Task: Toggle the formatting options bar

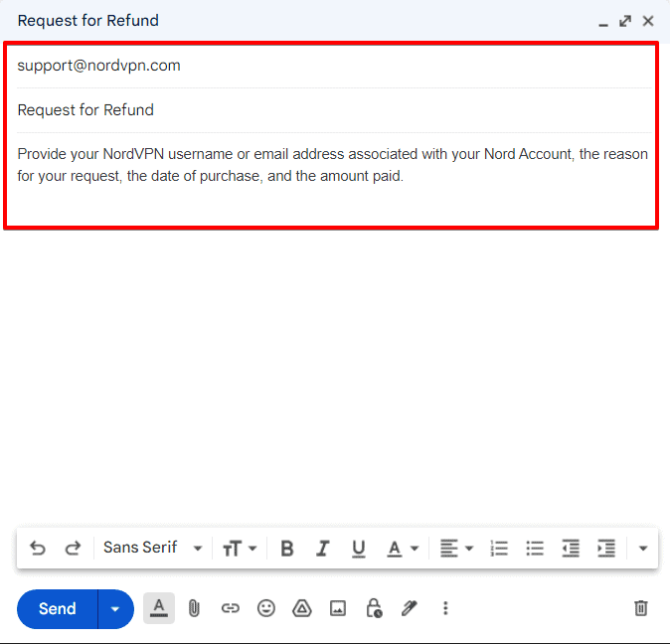Action: [159, 608]
